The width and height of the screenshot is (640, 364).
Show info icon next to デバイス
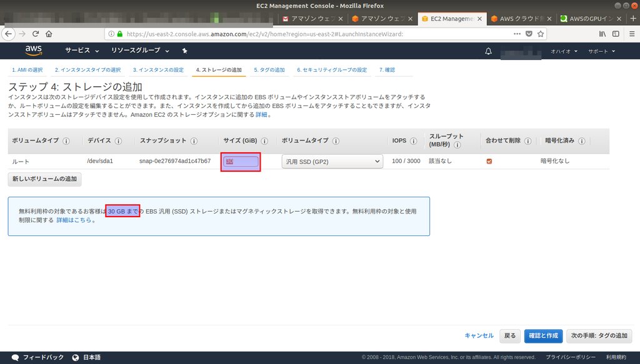118,141
